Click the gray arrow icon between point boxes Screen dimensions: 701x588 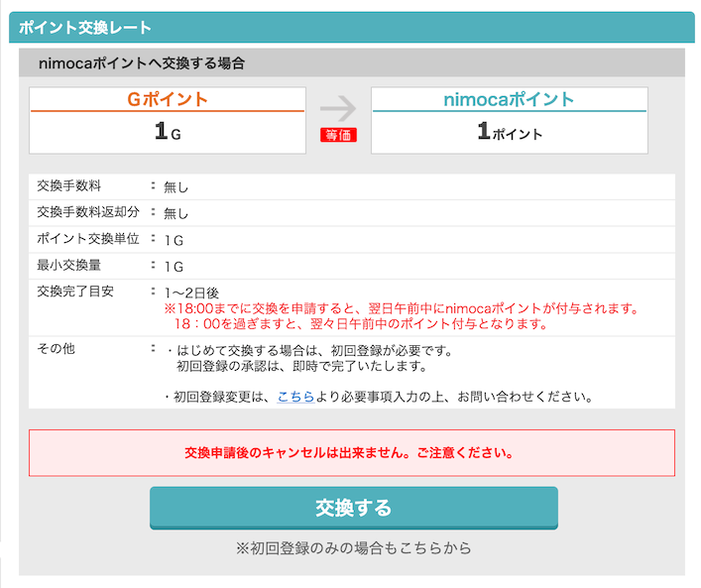(x=338, y=108)
